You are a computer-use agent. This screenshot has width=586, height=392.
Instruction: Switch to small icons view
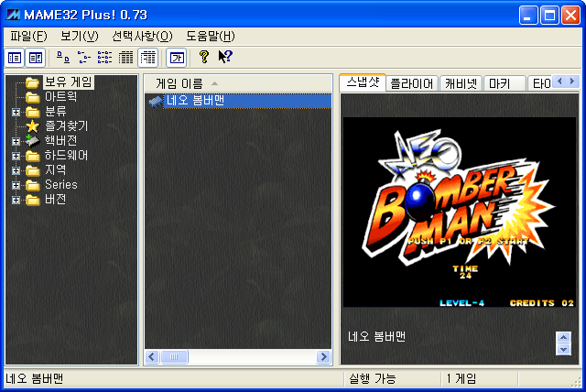click(83, 58)
